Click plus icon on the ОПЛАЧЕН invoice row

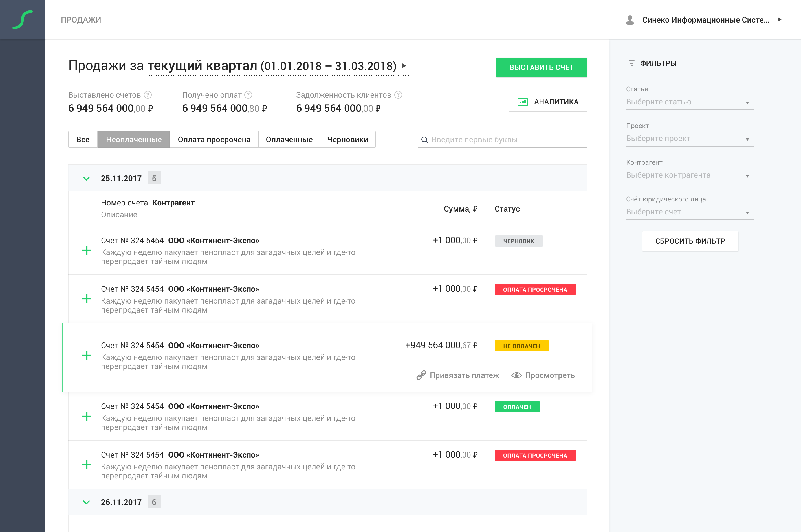[x=87, y=416]
